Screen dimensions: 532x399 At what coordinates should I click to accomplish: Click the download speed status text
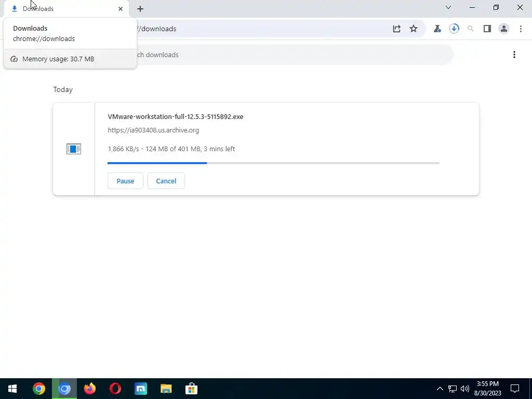click(x=171, y=149)
